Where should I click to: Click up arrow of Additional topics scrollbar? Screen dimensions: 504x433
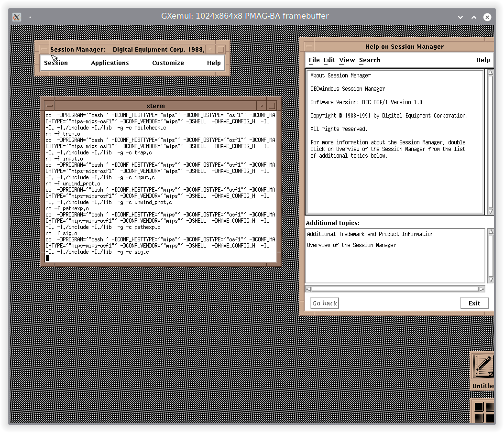click(491, 232)
